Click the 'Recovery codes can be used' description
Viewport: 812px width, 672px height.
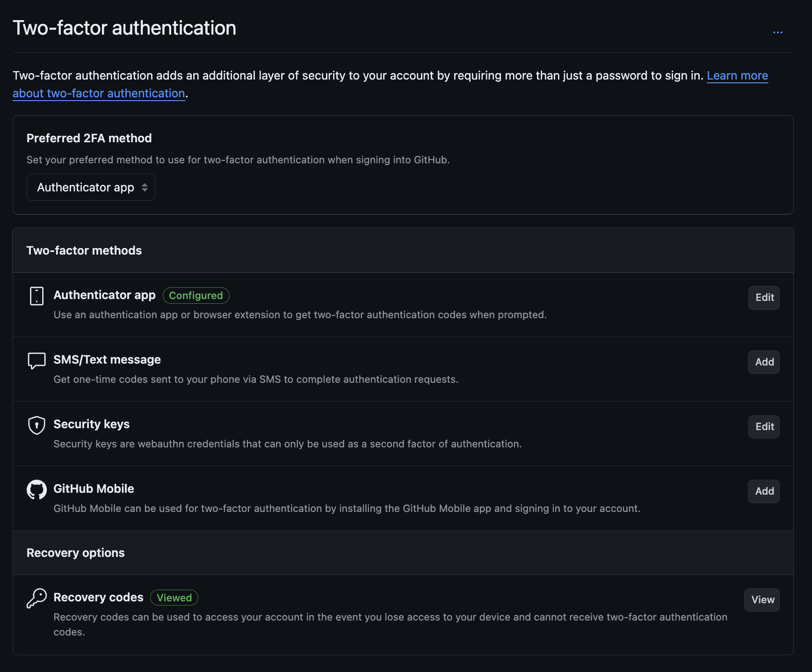391,624
